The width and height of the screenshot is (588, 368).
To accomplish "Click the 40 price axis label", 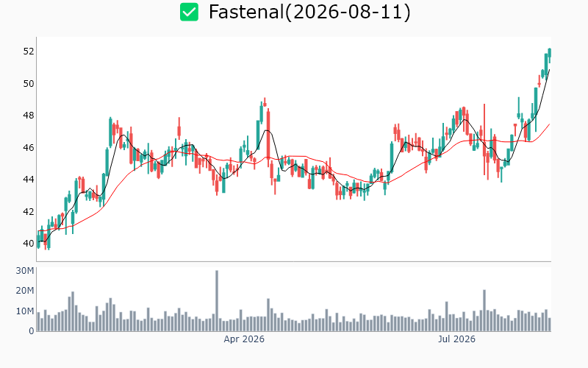I will [x=29, y=244].
